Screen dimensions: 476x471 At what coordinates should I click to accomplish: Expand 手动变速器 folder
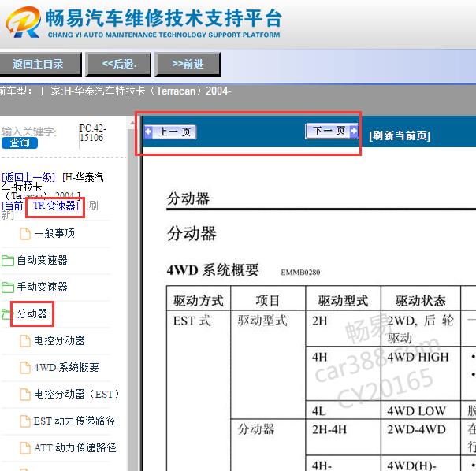click(43, 287)
